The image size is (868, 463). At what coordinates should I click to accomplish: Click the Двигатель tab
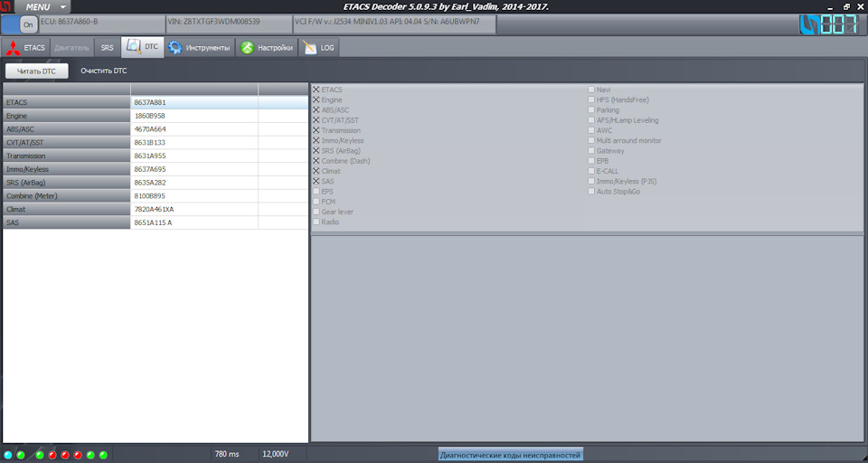pyautogui.click(x=72, y=48)
